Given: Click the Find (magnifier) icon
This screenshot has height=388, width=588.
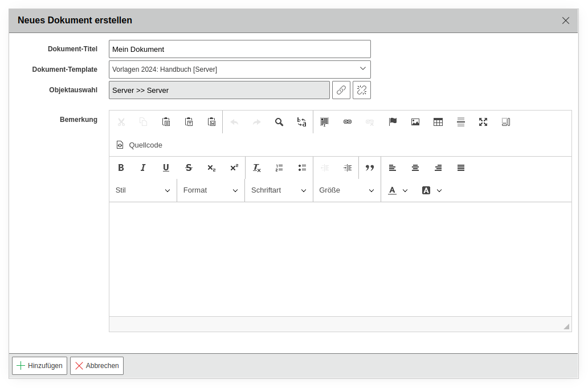Looking at the screenshot, I should (279, 122).
